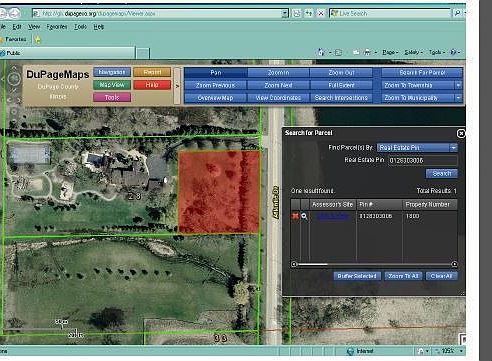
Task: Open the Tools command bar menu
Action: [x=436, y=52]
